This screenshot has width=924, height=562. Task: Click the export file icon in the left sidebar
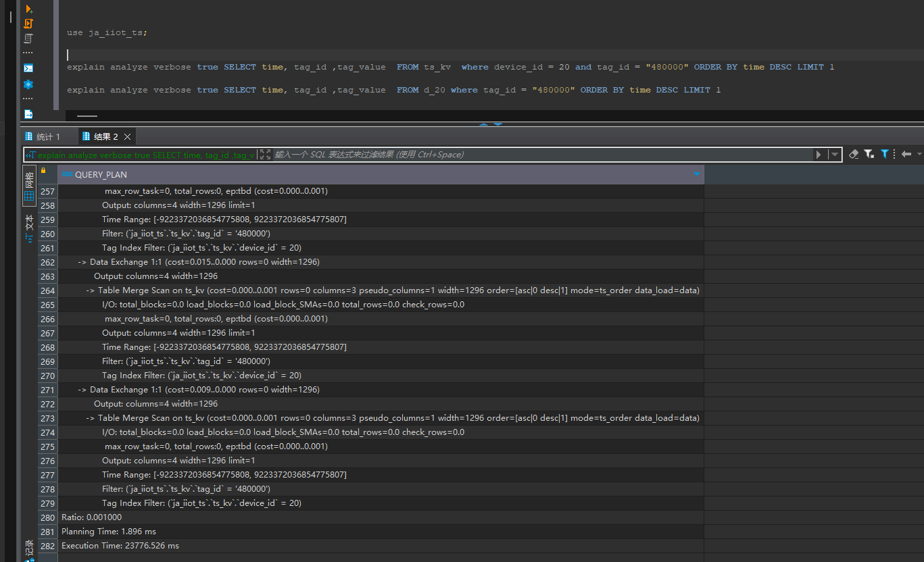click(x=28, y=114)
